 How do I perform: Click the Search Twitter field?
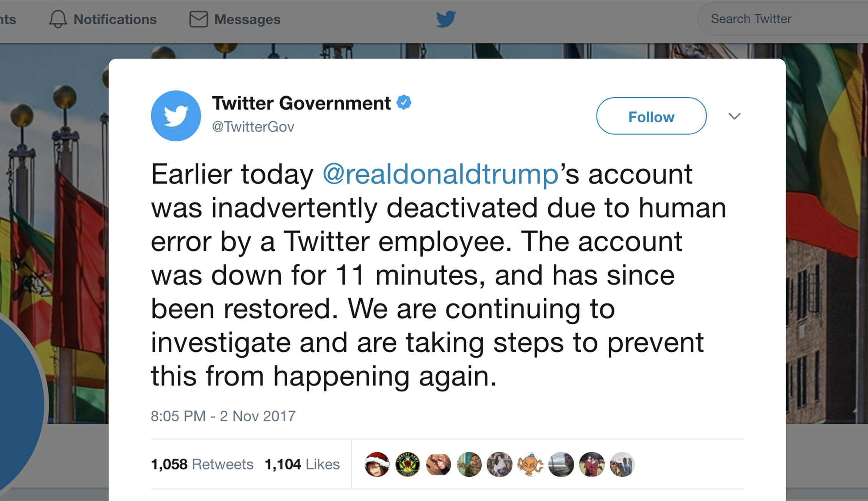(777, 19)
